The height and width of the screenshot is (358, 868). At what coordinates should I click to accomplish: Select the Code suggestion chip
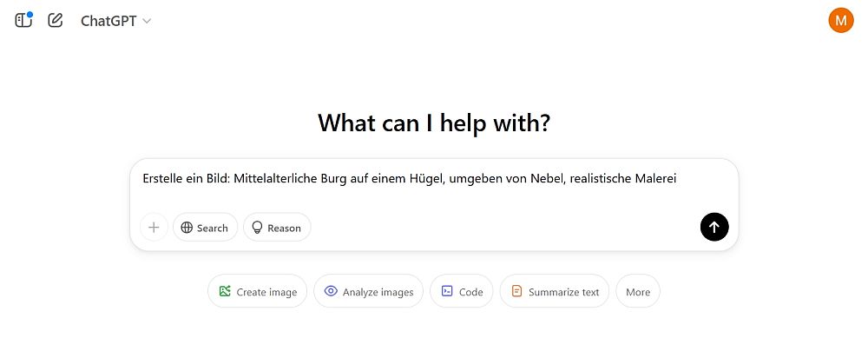(462, 292)
